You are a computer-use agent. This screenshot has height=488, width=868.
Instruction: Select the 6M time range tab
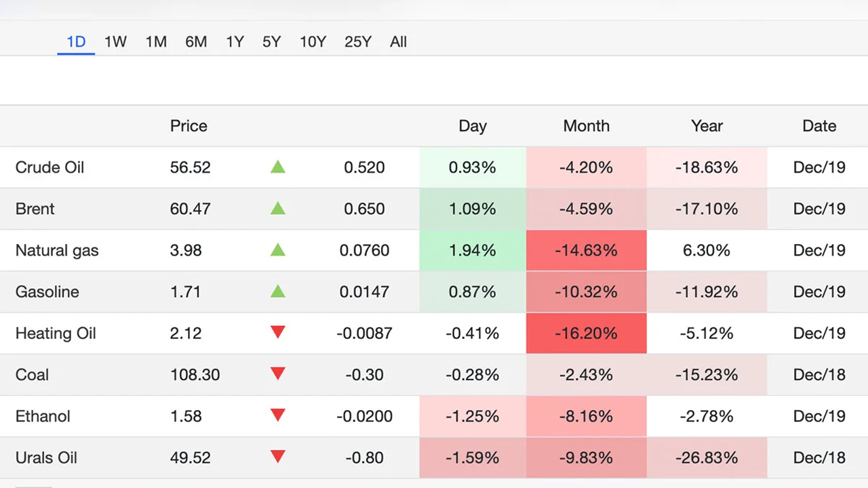[196, 42]
